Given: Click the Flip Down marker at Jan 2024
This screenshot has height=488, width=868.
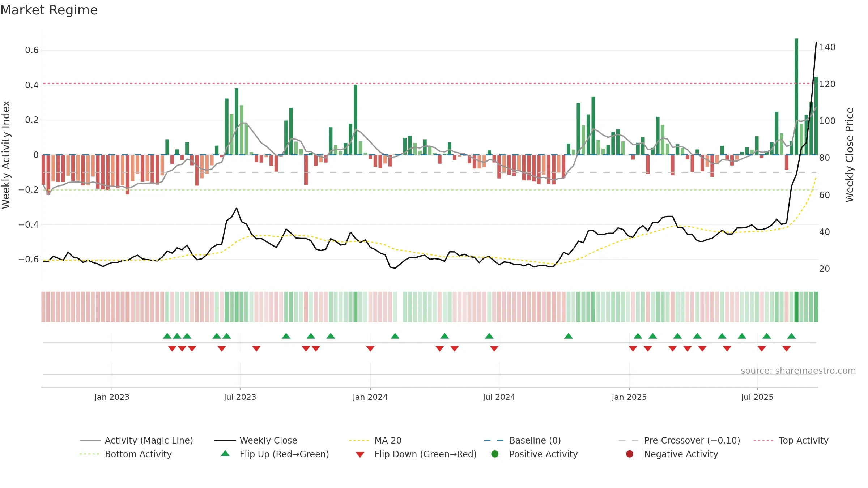Looking at the screenshot, I should point(370,348).
